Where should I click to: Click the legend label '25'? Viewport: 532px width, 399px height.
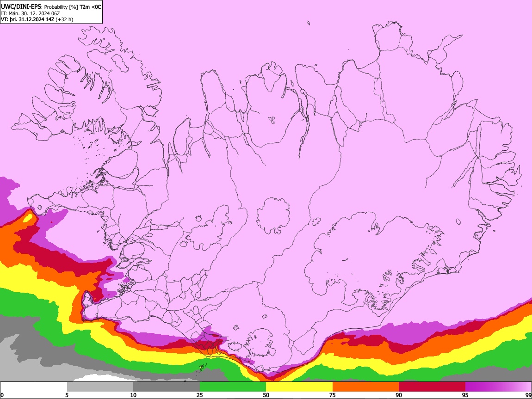[199, 395]
